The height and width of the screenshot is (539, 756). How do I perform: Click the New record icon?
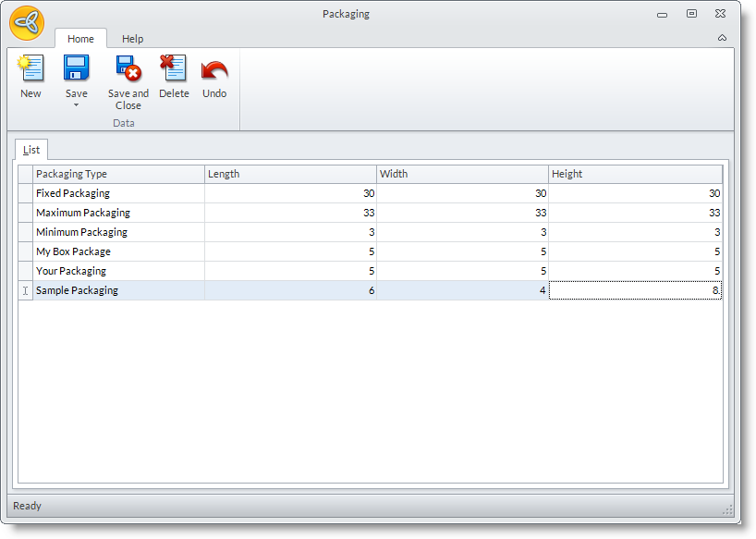pyautogui.click(x=30, y=69)
